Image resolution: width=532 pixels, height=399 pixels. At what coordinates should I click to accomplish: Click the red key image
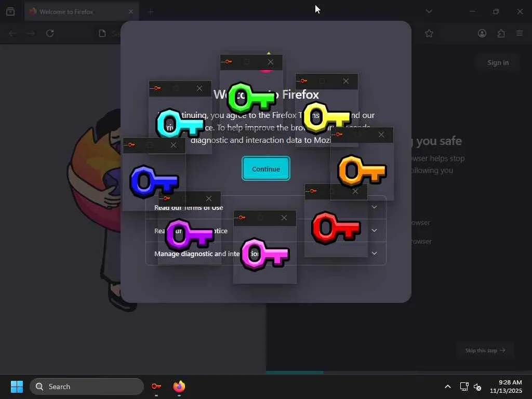(336, 228)
